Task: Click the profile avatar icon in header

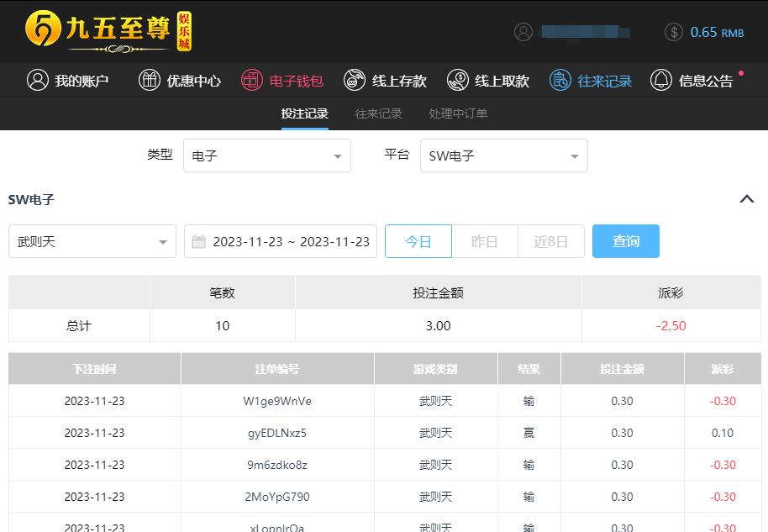Action: 523,32
